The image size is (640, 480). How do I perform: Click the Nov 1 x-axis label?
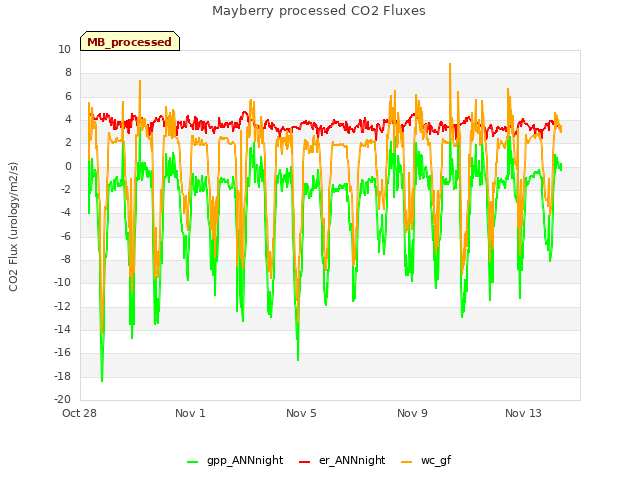[x=190, y=413]
